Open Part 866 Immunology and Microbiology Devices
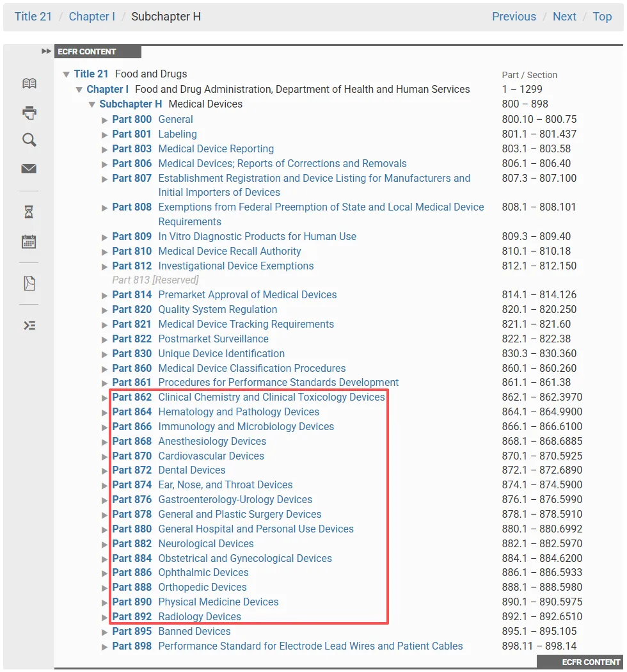This screenshot has width=627, height=672. pos(223,426)
